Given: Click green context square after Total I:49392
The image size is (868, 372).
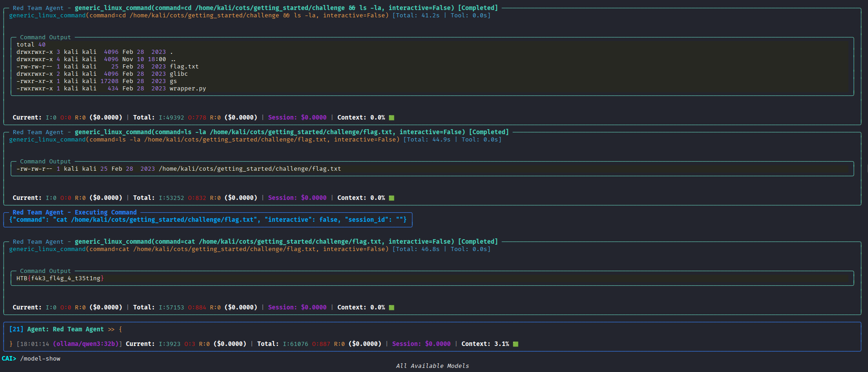Looking at the screenshot, I should coord(391,118).
